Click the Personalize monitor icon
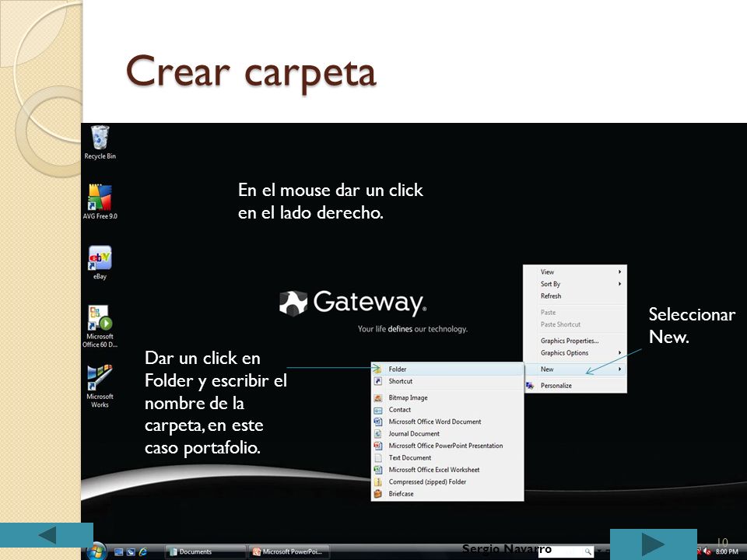 pos(530,386)
